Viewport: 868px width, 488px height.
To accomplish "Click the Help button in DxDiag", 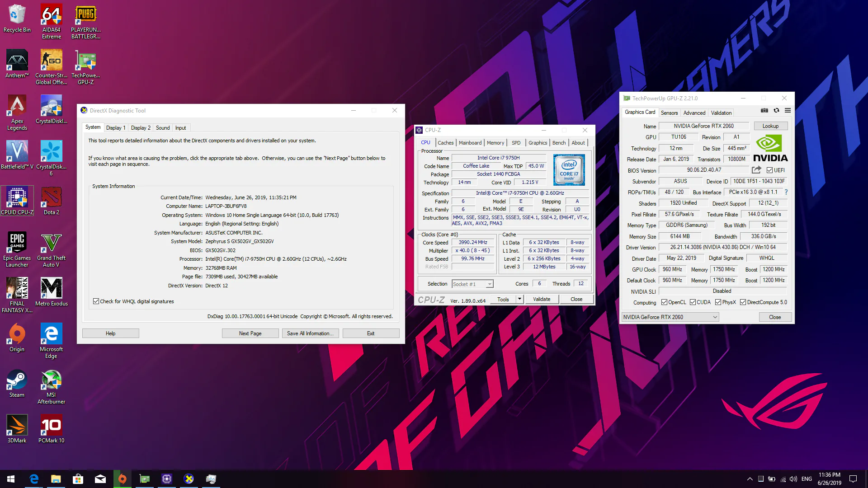I will (110, 333).
